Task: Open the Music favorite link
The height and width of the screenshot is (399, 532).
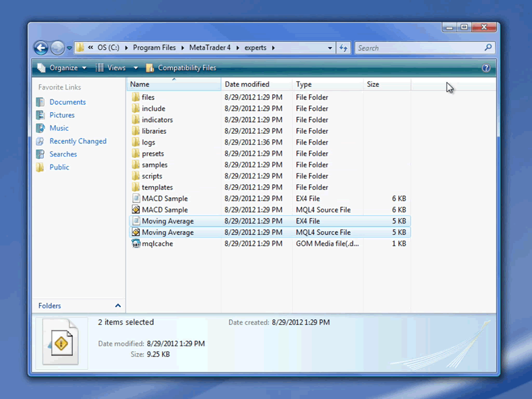Action: 59,128
